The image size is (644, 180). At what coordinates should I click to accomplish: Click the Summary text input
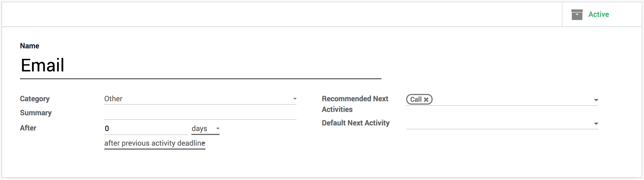tap(200, 114)
